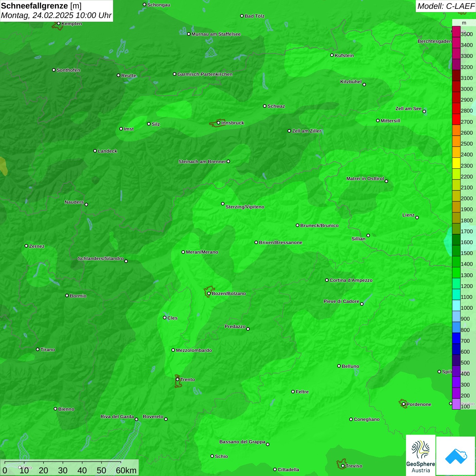Image resolution: width=476 pixels, height=476 pixels.
Task: Select the Pordenone city marker
Action: point(404,404)
